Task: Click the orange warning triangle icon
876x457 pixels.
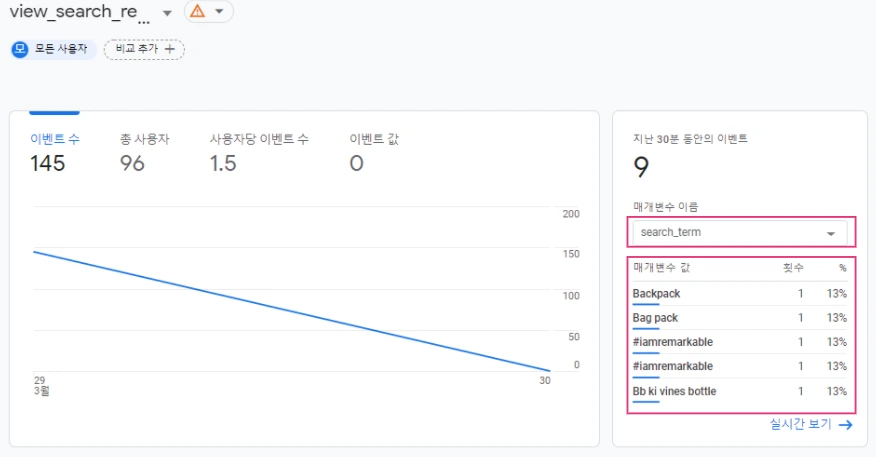Action: [197, 11]
